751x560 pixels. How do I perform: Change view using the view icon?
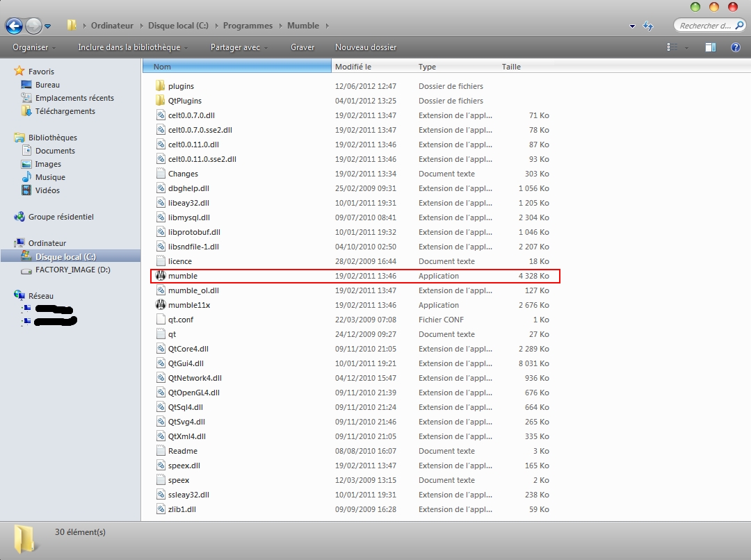[x=672, y=47]
